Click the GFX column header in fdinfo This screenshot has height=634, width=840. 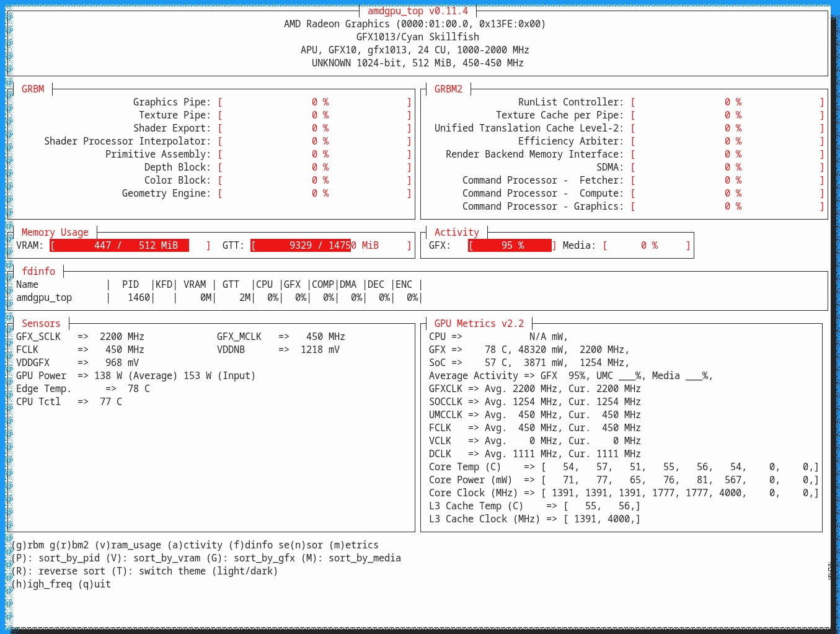coord(292,285)
